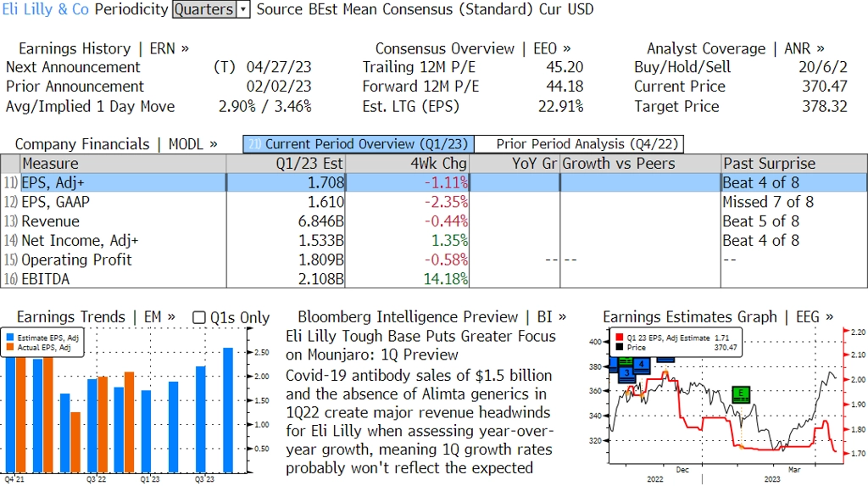Click the Prior Announcement date 02/02/23
Image resolution: width=868 pixels, height=486 pixels.
pos(279,87)
